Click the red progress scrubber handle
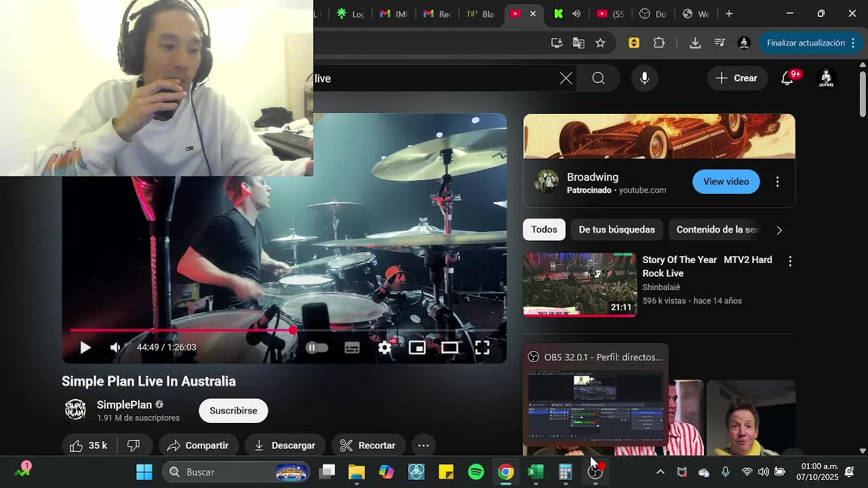 (293, 331)
